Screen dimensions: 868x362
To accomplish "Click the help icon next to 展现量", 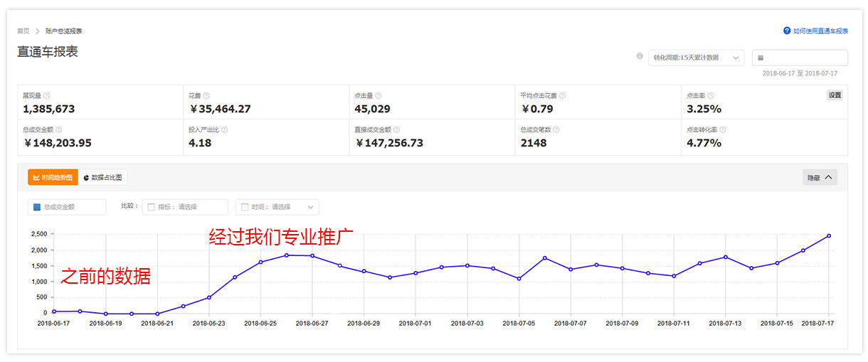I will pyautogui.click(x=46, y=95).
